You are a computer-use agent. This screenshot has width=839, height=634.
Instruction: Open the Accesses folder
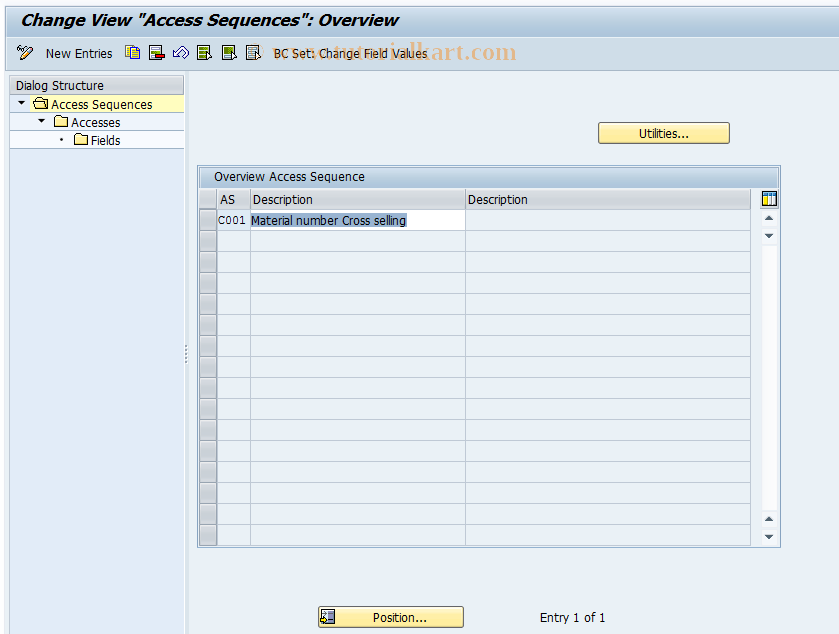95,123
